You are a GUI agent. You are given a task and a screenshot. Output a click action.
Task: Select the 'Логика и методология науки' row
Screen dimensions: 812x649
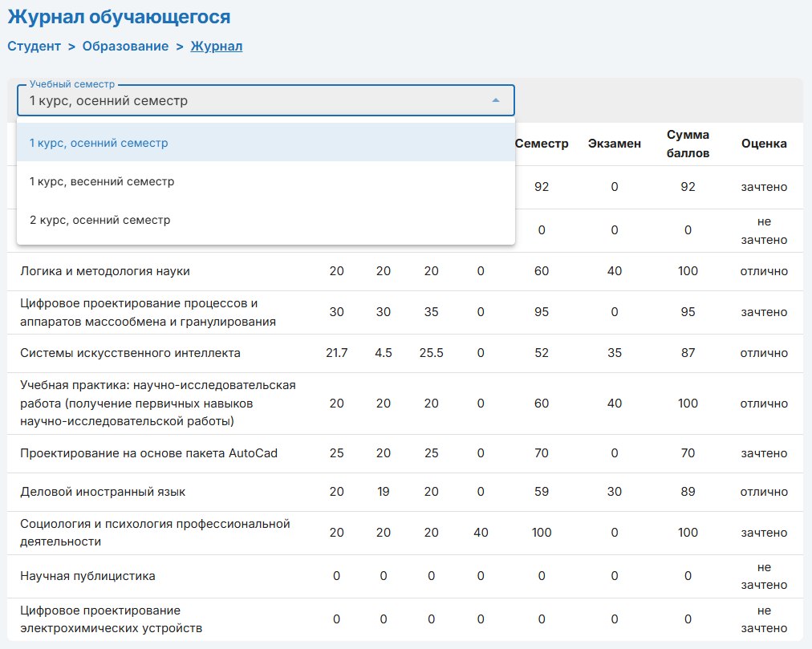pyautogui.click(x=105, y=271)
